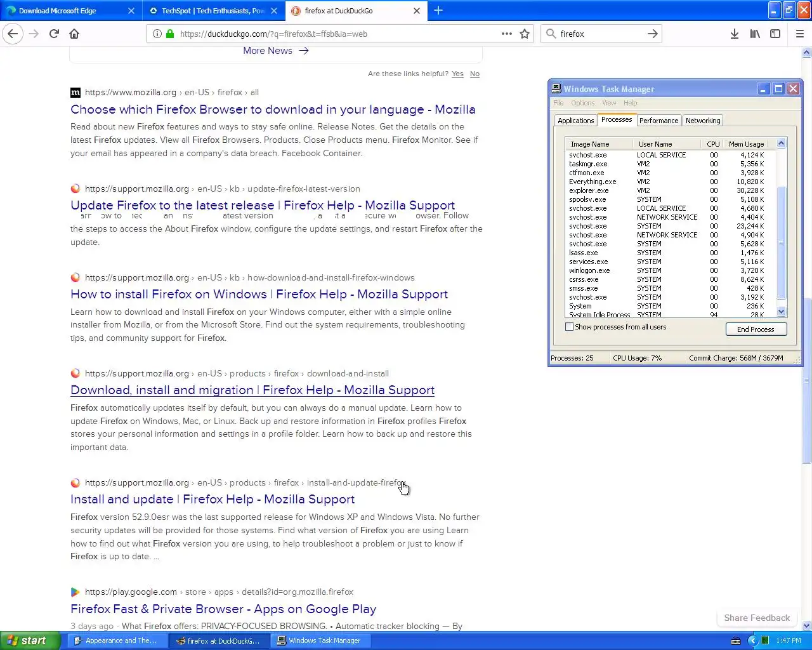Viewport: 812px width, 650px height.
Task: Switch to Windows Task Manager taskbar button
Action: 320,640
